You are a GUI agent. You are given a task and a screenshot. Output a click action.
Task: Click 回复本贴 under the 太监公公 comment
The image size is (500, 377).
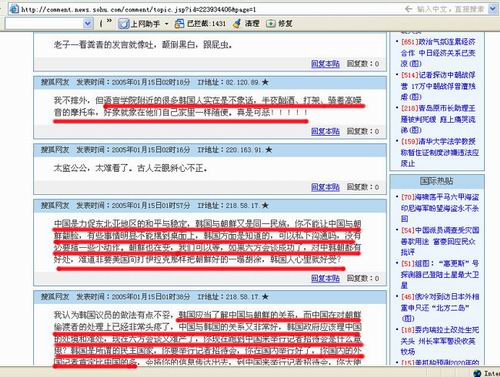(325, 187)
